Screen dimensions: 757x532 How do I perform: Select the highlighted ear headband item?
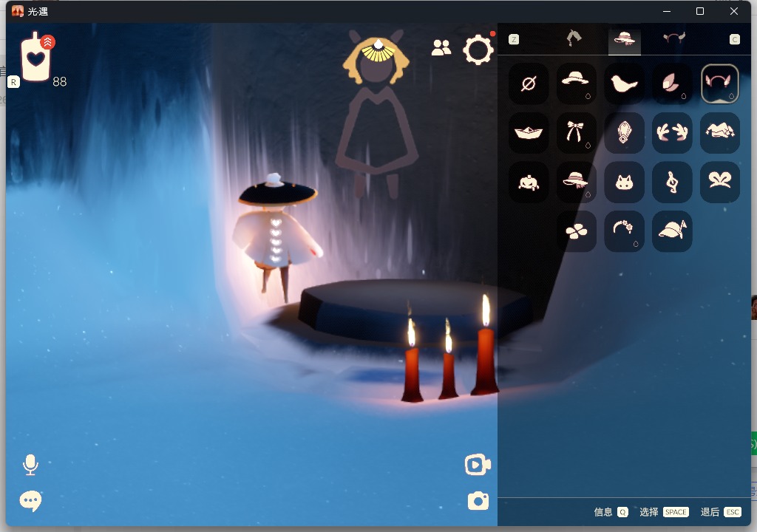tap(719, 83)
